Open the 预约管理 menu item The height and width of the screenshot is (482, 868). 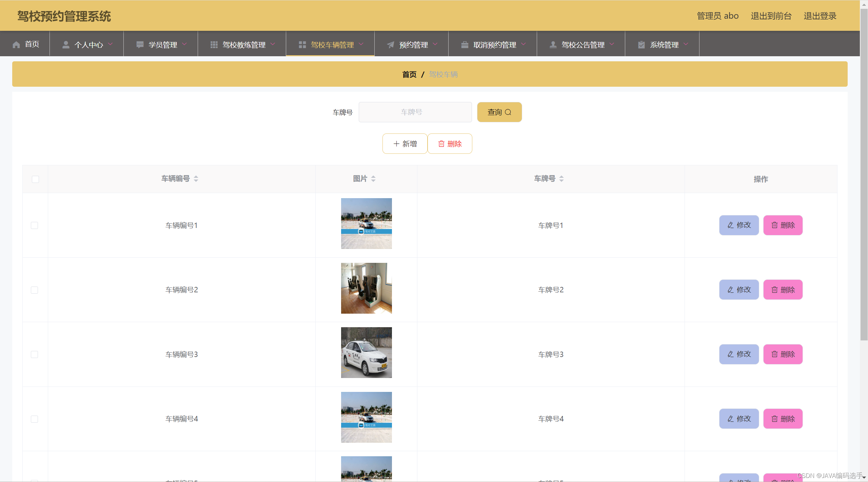point(413,44)
